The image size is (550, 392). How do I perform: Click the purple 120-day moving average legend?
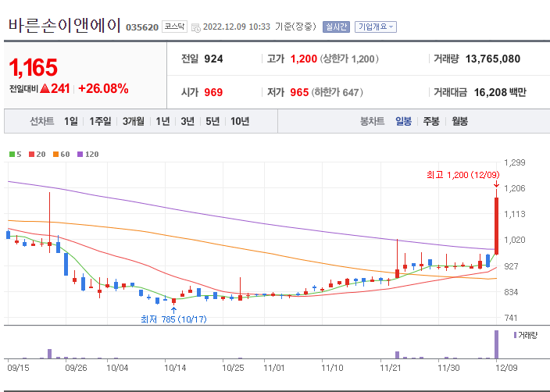[87, 155]
